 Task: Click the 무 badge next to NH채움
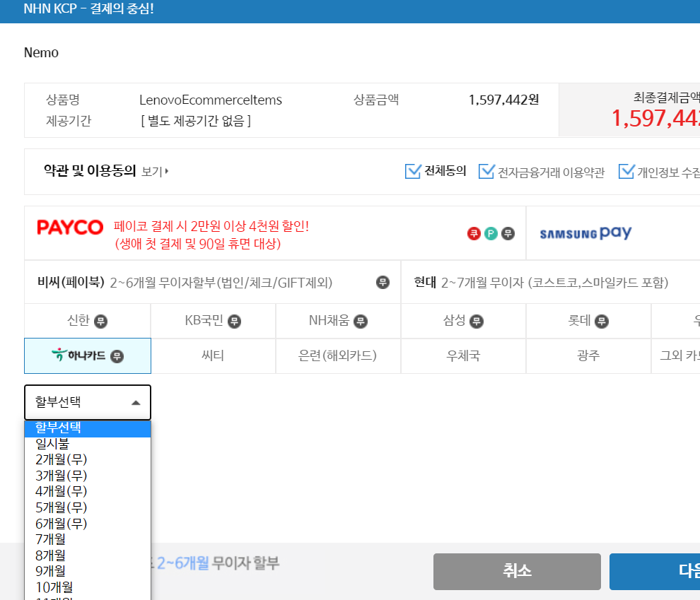tap(361, 321)
